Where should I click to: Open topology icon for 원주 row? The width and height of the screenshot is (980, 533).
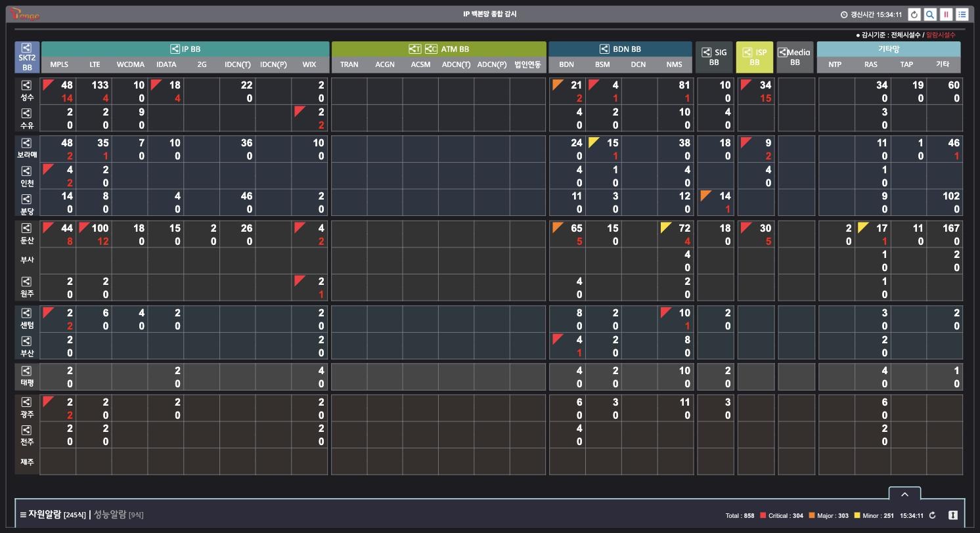[27, 282]
